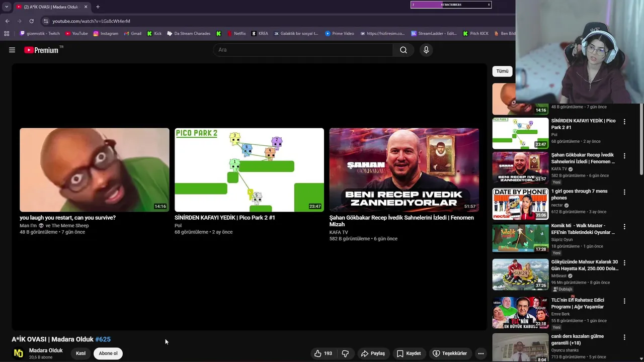The image size is (644, 362).
Task: Open 'you laugh you restart, can you survive?' title
Action: (x=67, y=218)
